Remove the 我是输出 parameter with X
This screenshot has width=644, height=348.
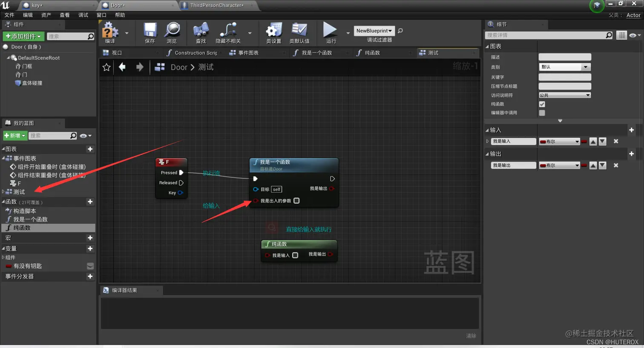(616, 165)
